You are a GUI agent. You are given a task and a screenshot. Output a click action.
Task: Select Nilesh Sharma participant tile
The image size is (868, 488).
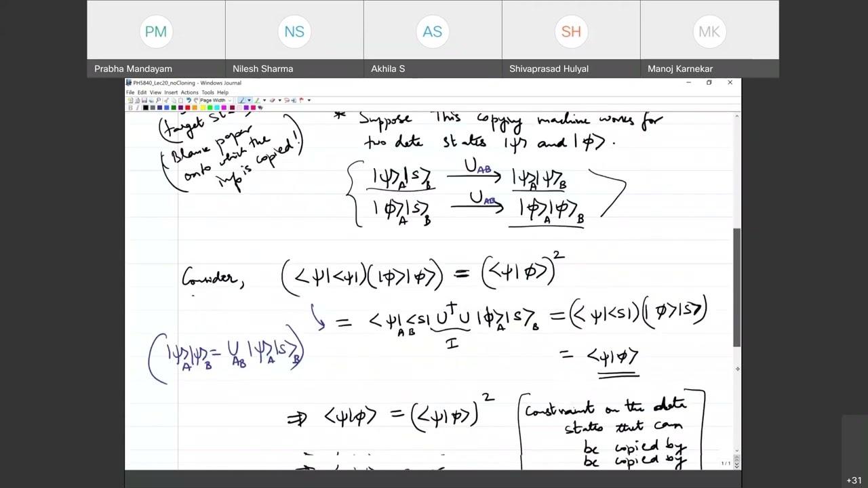[x=294, y=39]
